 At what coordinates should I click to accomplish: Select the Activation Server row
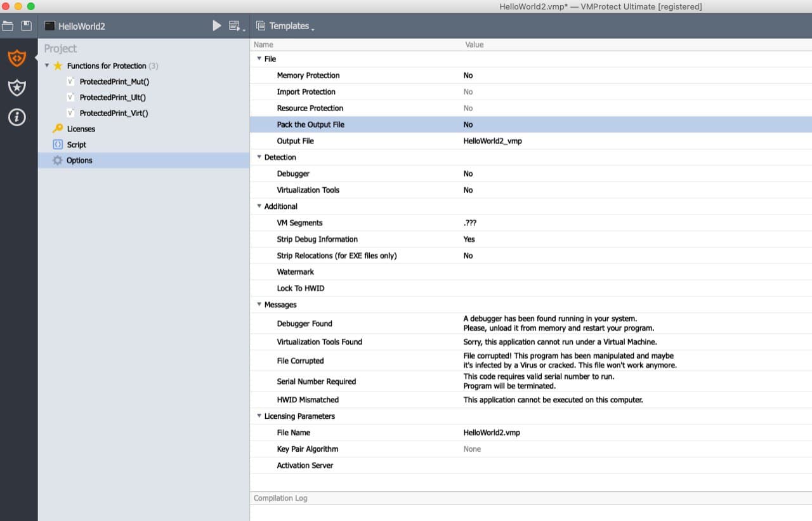tap(531, 466)
